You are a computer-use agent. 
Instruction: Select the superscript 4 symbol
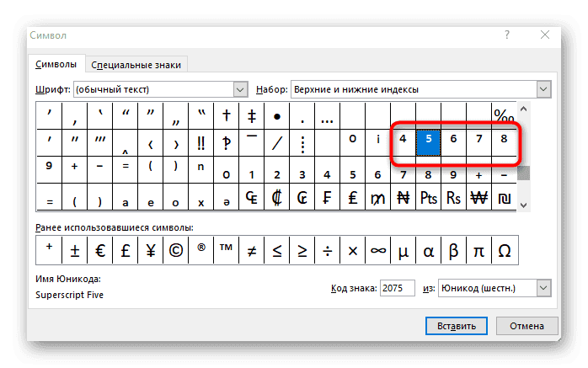pos(404,143)
